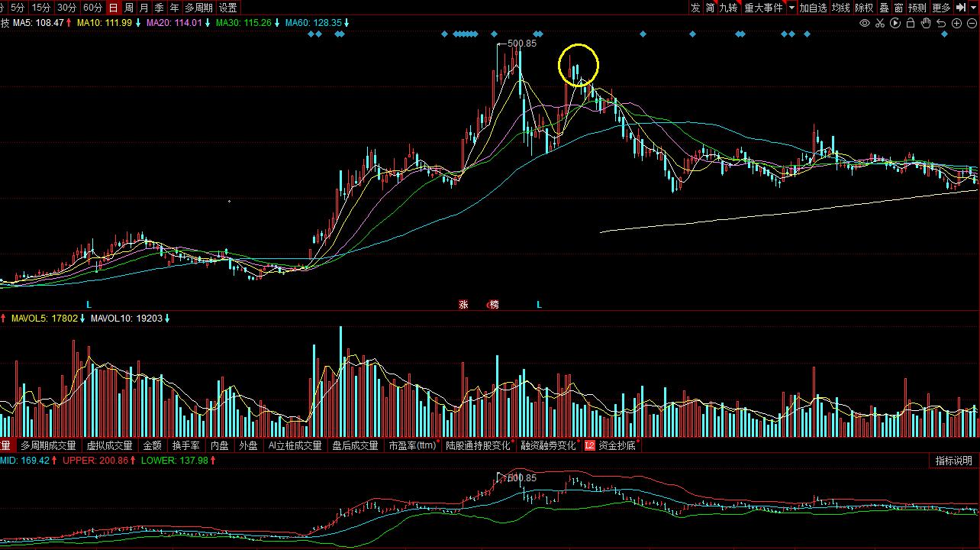980x550 pixels.
Task: Click the undo arrow icon
Action: (x=941, y=23)
